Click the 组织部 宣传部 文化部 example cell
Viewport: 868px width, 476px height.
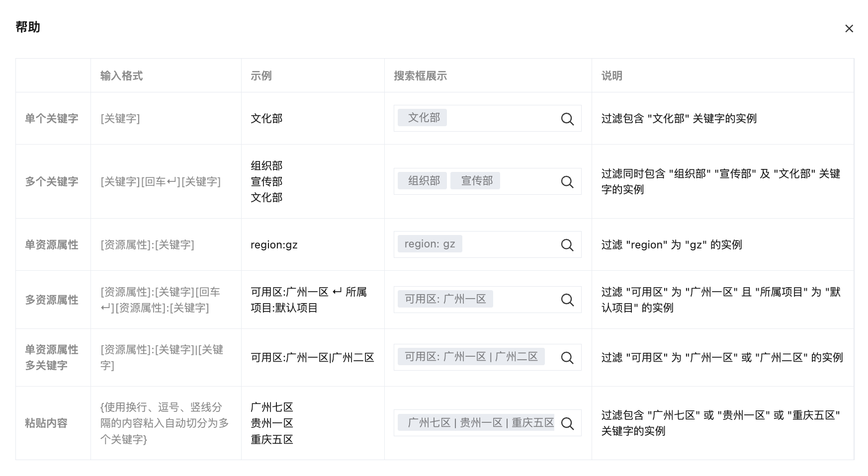pos(266,181)
